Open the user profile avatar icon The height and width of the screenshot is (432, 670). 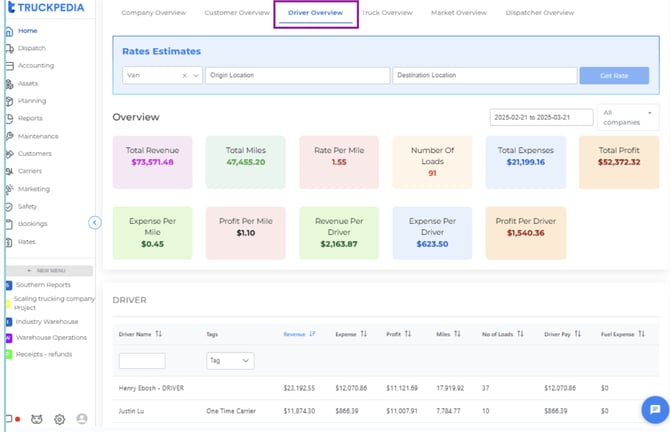pyautogui.click(x=82, y=419)
